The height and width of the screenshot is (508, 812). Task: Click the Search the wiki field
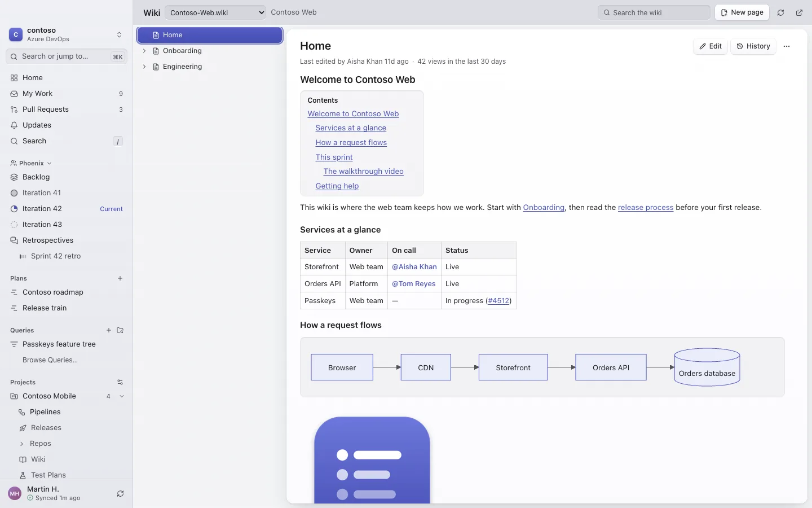pyautogui.click(x=654, y=12)
